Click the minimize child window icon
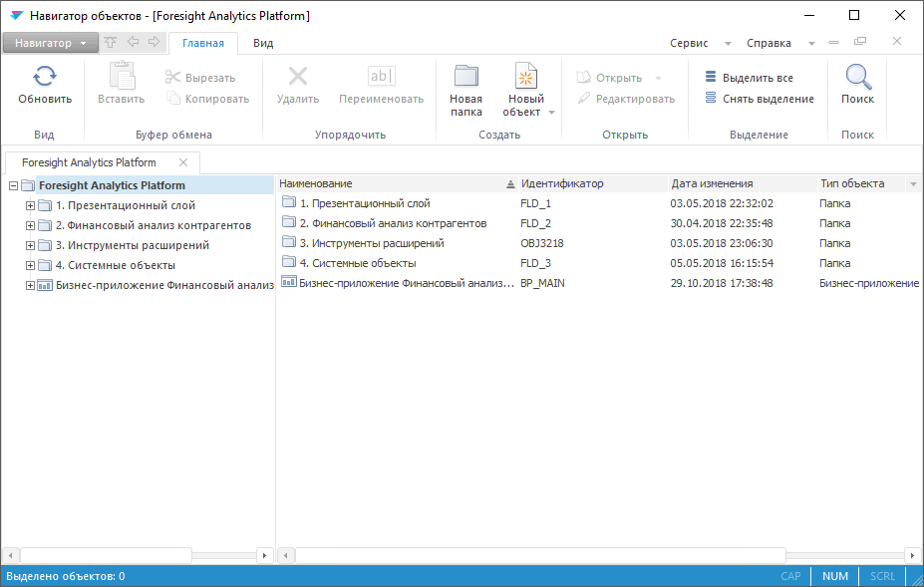The width and height of the screenshot is (924, 587). (833, 43)
